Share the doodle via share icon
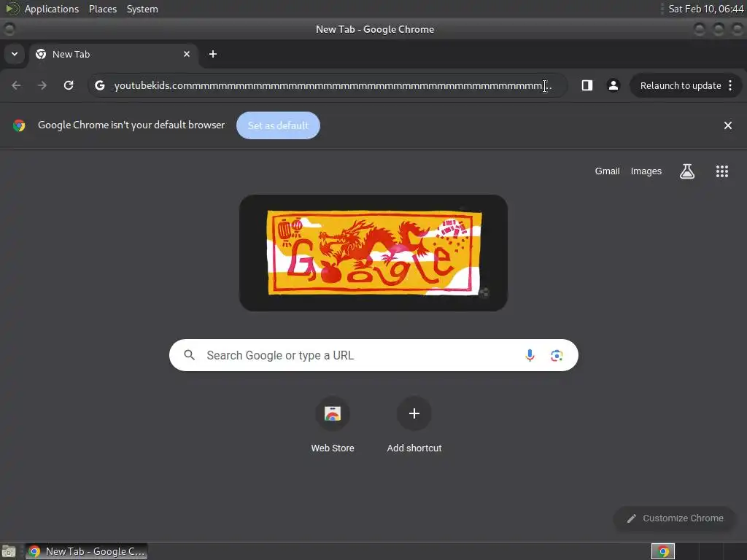747x560 pixels. click(484, 292)
